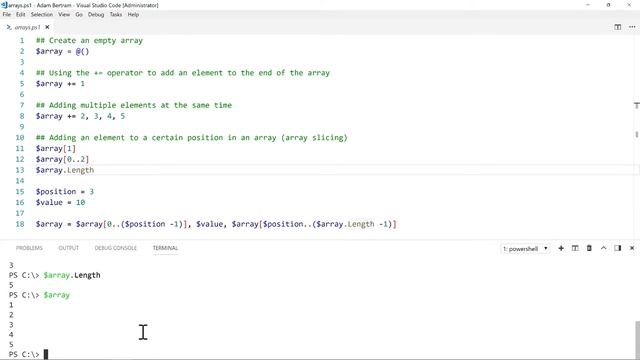Click '$array += 2, 3, 4, 5' code
The width and height of the screenshot is (640, 360).
click(x=80, y=116)
